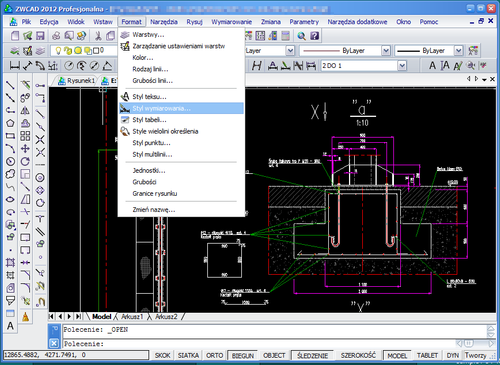Open the Format menu
Image resolution: width=500 pixels, height=365 pixels.
(x=131, y=22)
